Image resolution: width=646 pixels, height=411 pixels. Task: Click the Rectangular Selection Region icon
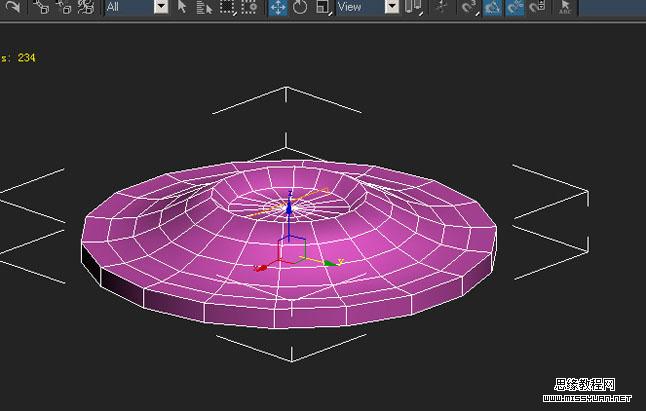[227, 7]
